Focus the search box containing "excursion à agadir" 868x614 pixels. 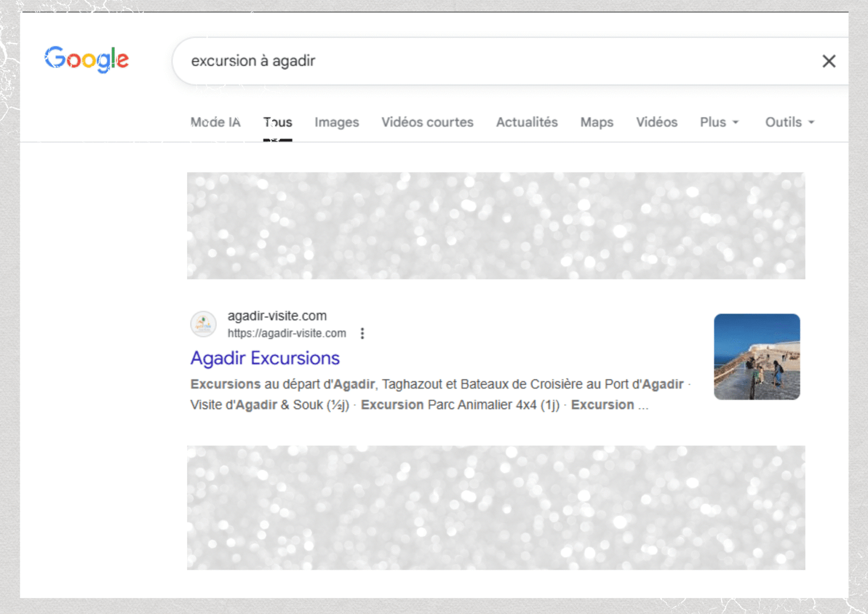click(x=488, y=61)
